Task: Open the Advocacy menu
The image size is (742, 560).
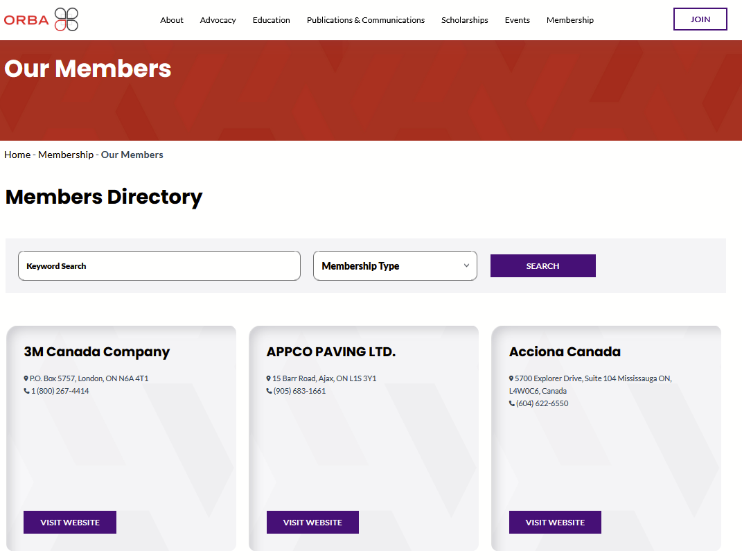Action: tap(218, 20)
